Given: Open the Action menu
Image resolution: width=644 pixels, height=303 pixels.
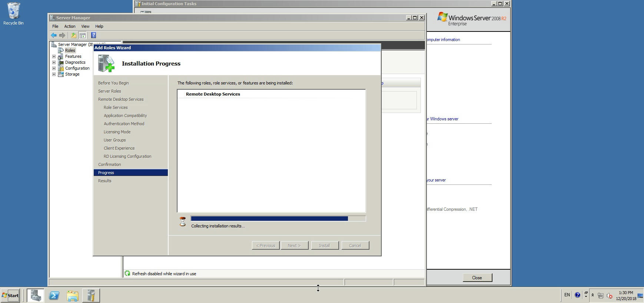Looking at the screenshot, I should tap(70, 26).
